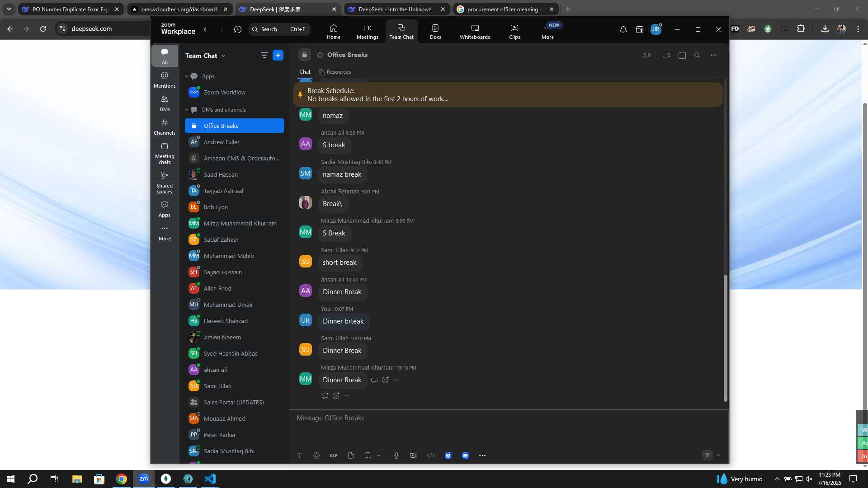
Task: Search within Office Breaks chat
Action: point(697,55)
